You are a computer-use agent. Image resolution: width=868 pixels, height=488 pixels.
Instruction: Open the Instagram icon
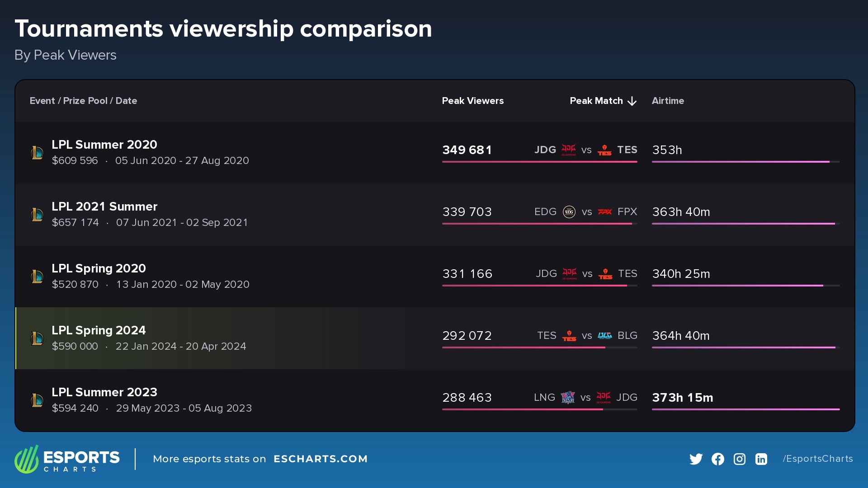coord(739,459)
